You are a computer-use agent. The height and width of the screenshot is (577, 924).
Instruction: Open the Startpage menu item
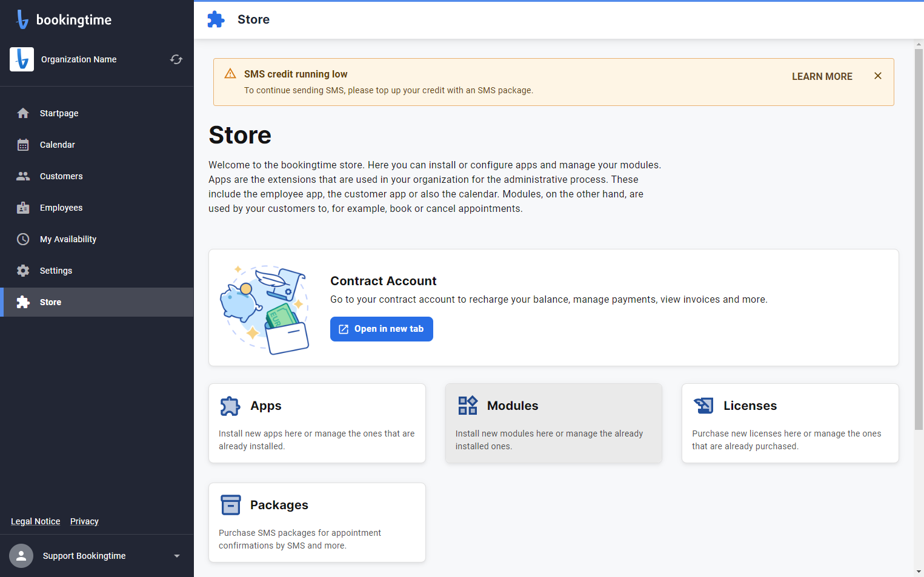pos(97,113)
